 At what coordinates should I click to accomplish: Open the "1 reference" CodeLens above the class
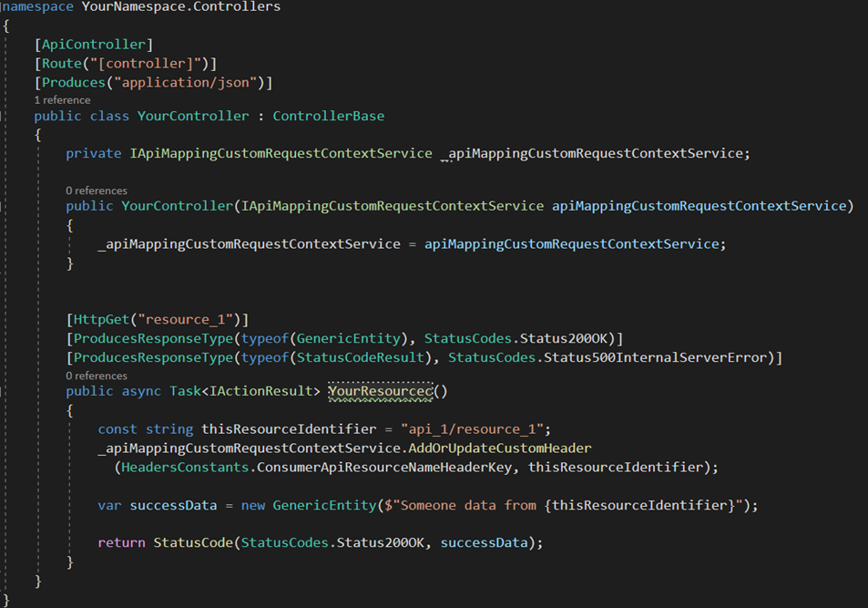pos(62,100)
